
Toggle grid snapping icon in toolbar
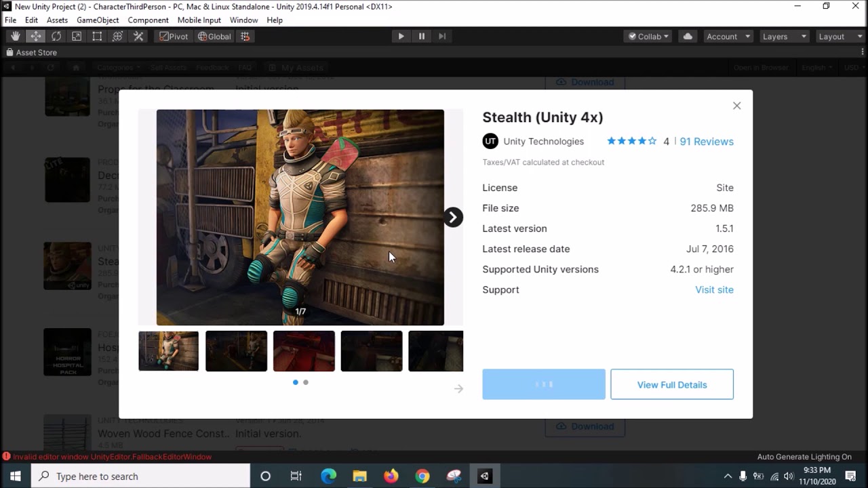[245, 37]
